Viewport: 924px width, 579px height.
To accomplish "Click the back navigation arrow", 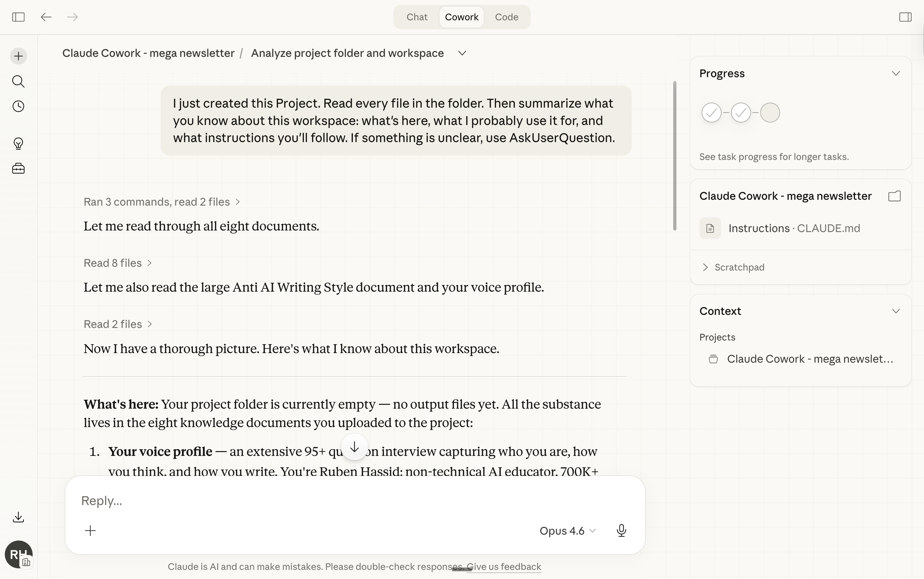I will (x=46, y=17).
